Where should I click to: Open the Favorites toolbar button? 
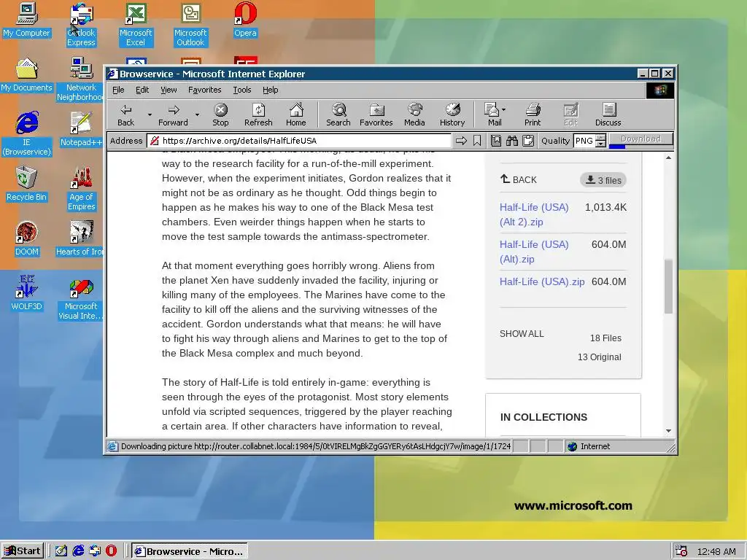376,115
